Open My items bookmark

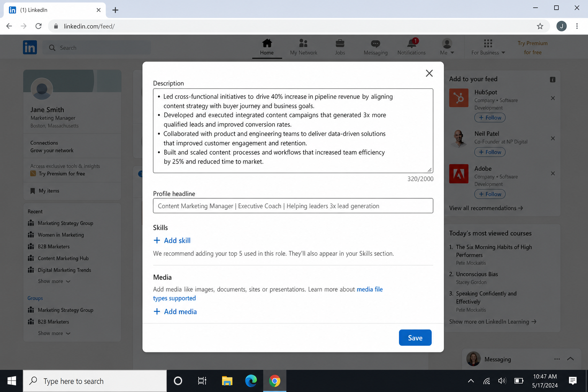pos(45,191)
